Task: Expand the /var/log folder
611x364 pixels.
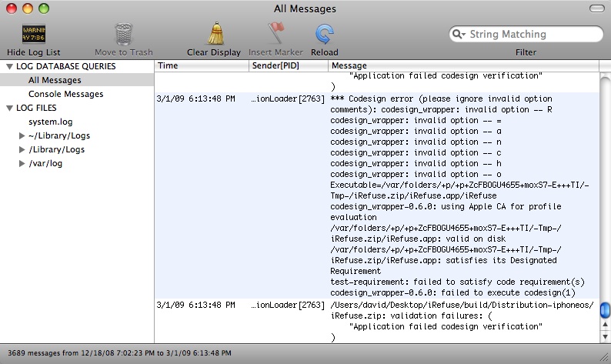Action: [22, 164]
